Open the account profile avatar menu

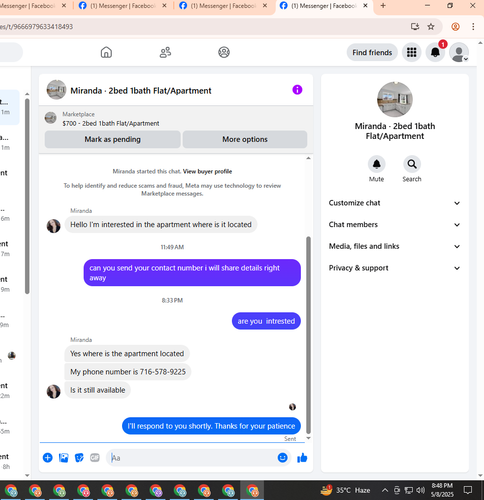459,52
